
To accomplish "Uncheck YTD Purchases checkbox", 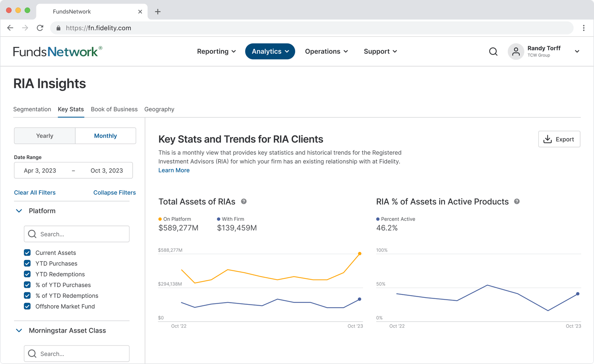I will click(x=27, y=263).
